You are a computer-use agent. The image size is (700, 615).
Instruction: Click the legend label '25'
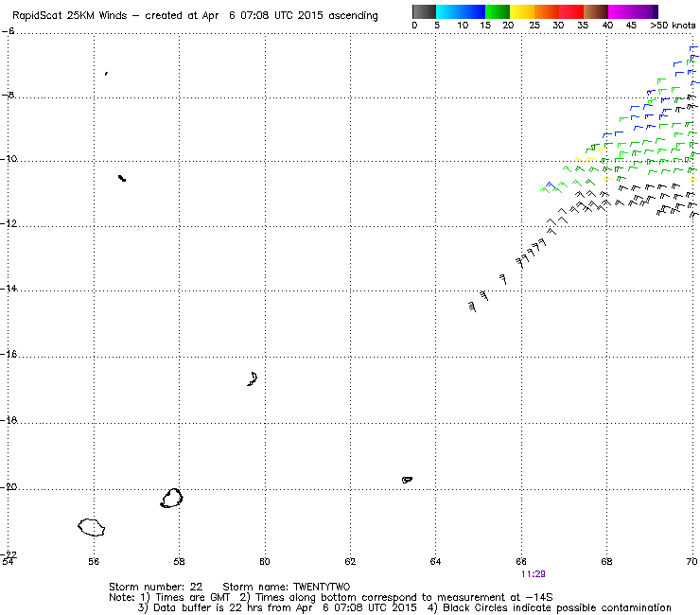[x=534, y=26]
